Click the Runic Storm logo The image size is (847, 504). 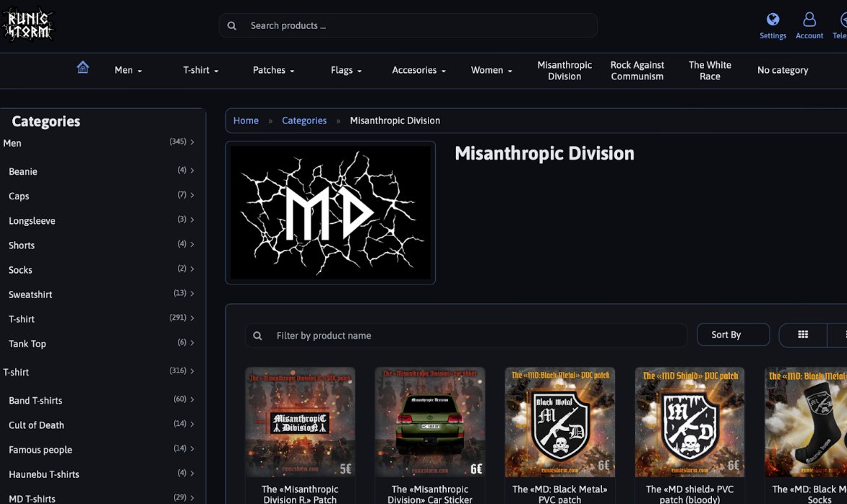28,25
